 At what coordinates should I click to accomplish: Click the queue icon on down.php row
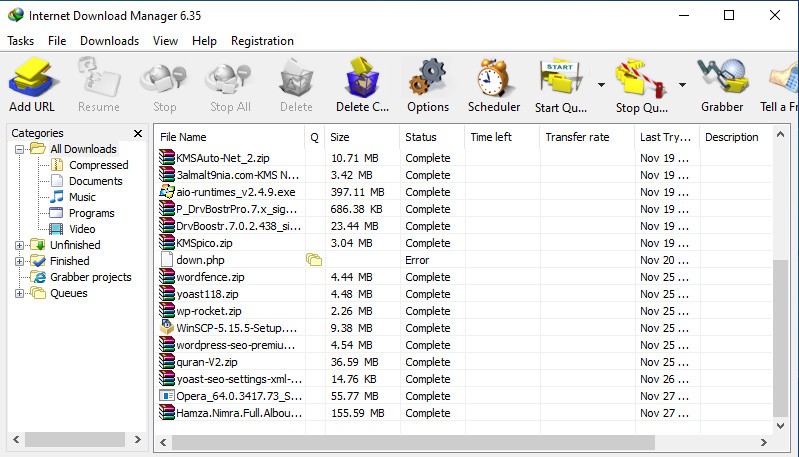[314, 260]
